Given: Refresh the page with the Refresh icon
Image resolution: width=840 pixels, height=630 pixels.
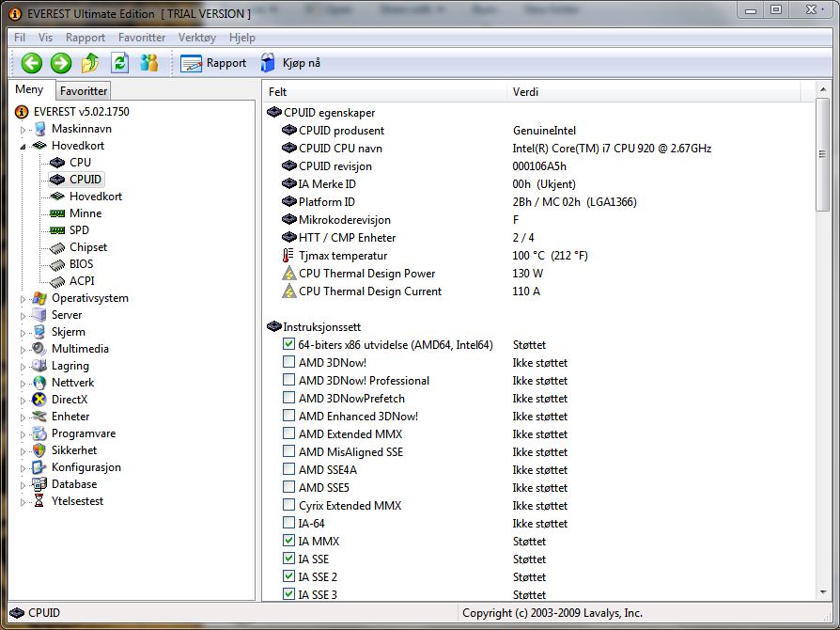Looking at the screenshot, I should pyautogui.click(x=120, y=63).
